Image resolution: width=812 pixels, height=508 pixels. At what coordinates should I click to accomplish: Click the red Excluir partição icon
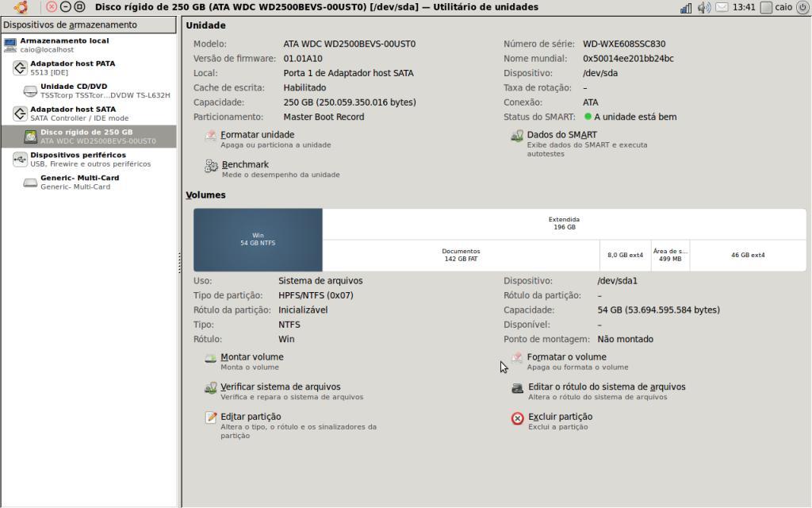pyautogui.click(x=517, y=418)
